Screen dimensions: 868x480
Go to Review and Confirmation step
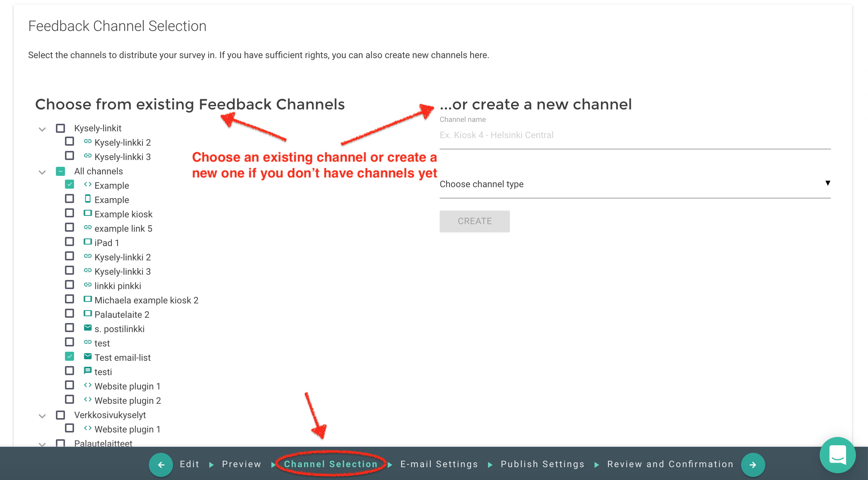click(x=670, y=464)
